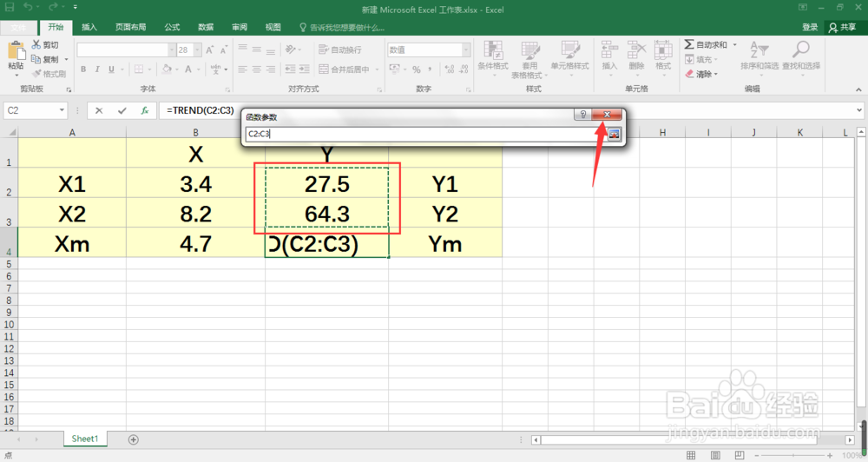This screenshot has height=462, width=868.
Task: Click the comma style button
Action: (x=431, y=69)
